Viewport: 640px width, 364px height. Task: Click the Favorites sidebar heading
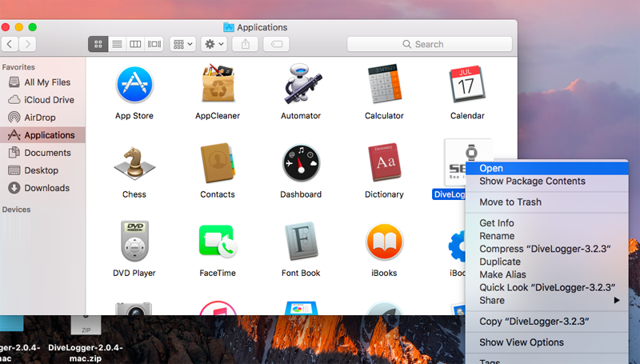(18, 67)
